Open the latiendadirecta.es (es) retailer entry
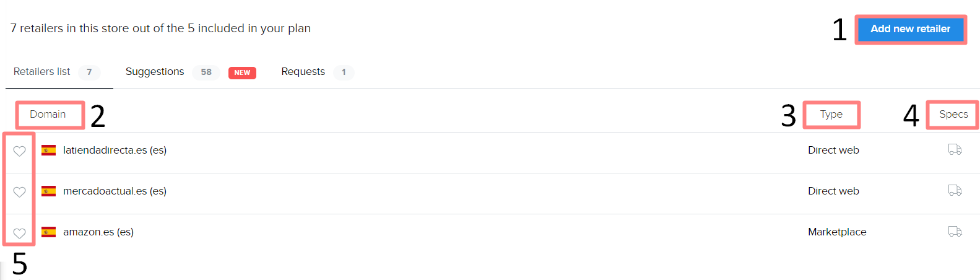The image size is (980, 280). pos(115,150)
